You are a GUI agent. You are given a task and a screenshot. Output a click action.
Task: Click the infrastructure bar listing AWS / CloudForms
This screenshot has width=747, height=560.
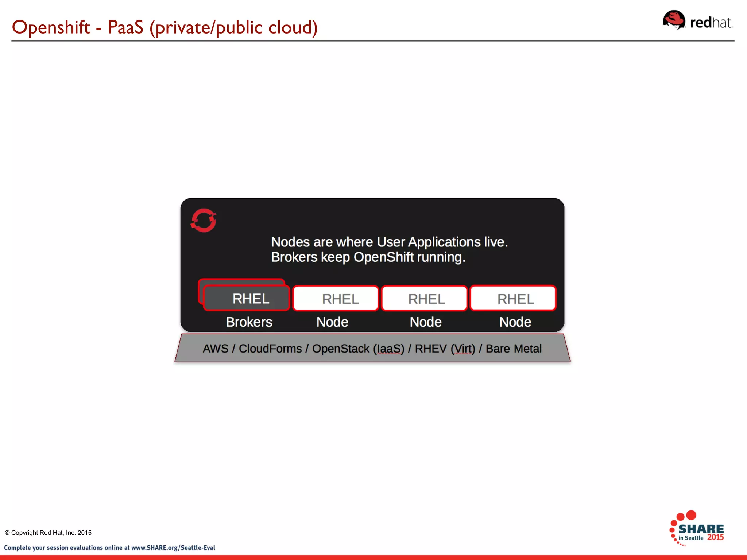pyautogui.click(x=372, y=348)
